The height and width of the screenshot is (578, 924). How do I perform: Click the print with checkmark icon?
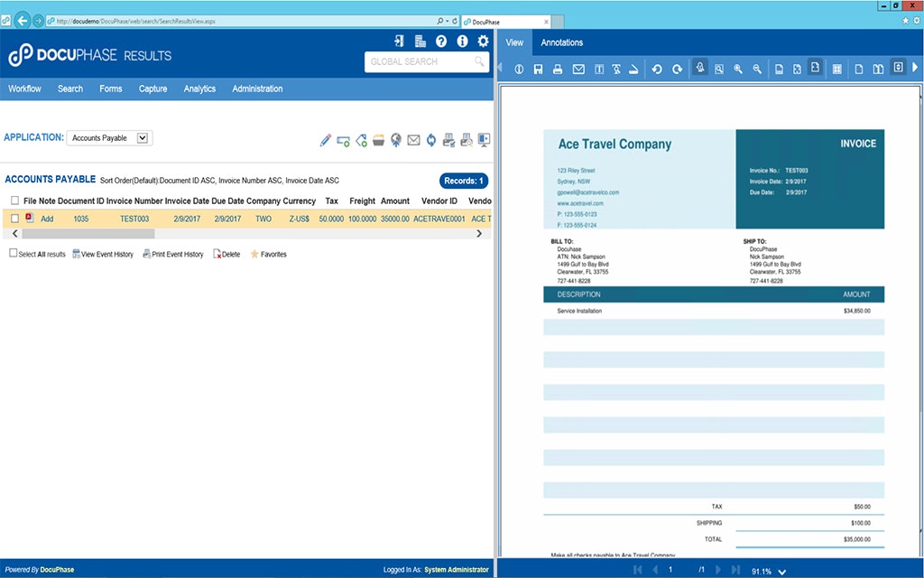[448, 140]
